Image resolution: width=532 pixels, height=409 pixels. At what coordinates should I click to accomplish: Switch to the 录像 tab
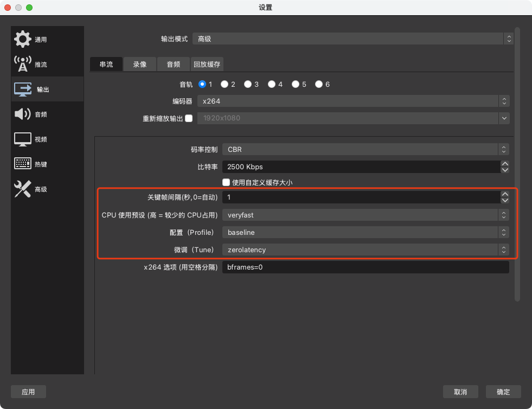click(x=140, y=64)
